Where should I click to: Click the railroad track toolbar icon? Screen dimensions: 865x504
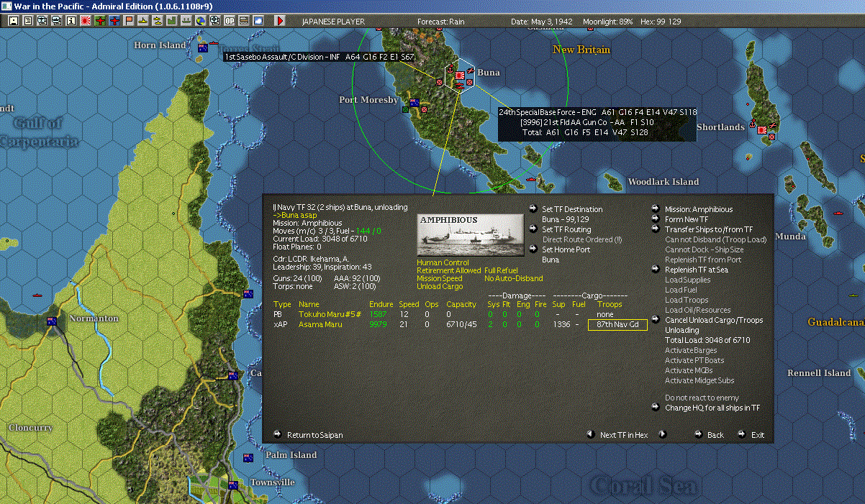tap(244, 21)
